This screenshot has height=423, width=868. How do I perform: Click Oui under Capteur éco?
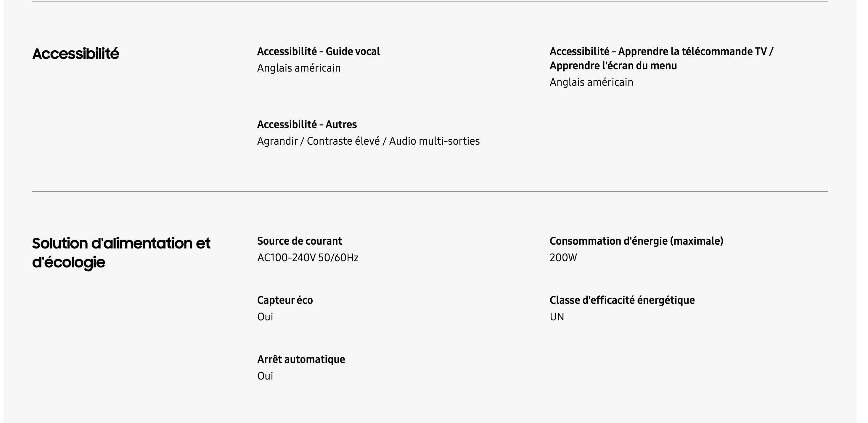[265, 317]
